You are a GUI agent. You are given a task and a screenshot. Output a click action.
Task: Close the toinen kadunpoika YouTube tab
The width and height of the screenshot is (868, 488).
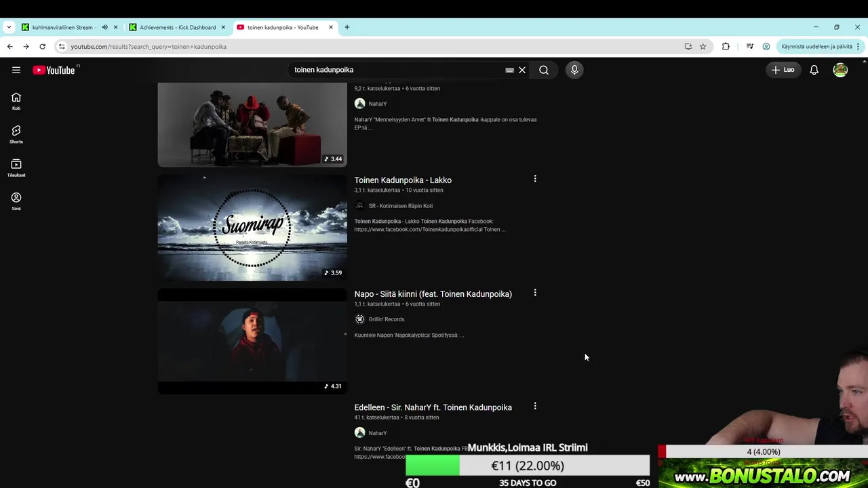tap(331, 27)
